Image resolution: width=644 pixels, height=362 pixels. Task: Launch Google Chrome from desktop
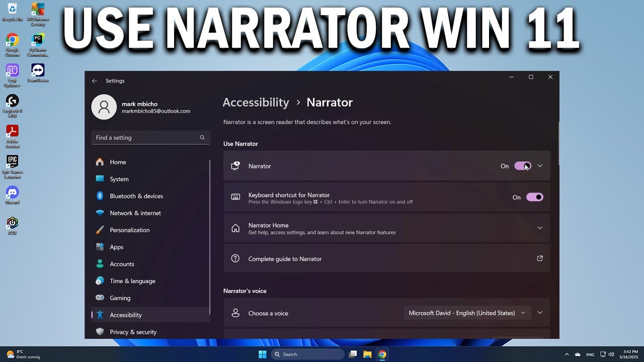tap(12, 44)
